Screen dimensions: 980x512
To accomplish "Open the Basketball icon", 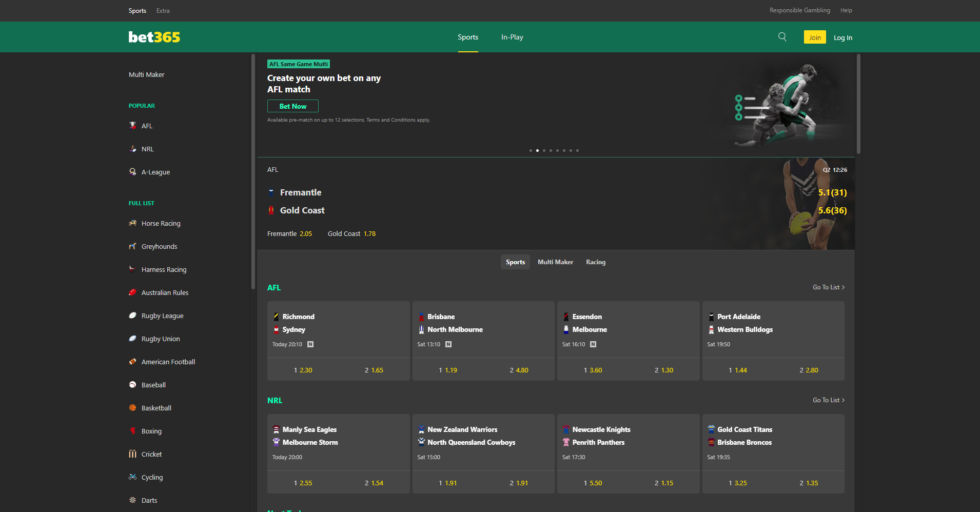I will pyautogui.click(x=133, y=408).
